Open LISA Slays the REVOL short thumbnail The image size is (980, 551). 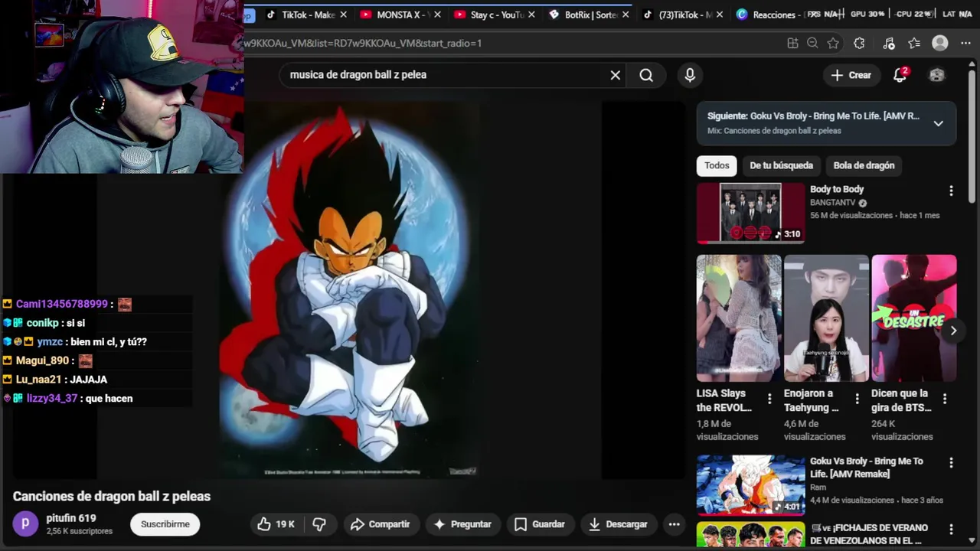739,318
